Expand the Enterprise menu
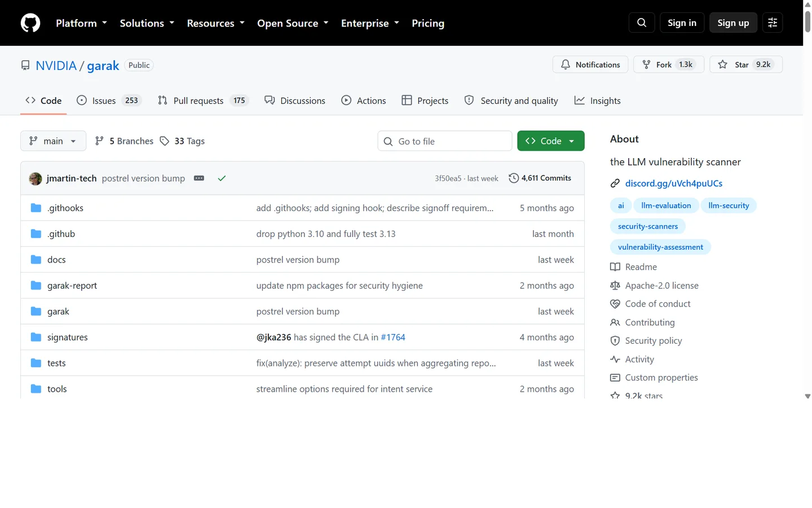 click(x=370, y=23)
